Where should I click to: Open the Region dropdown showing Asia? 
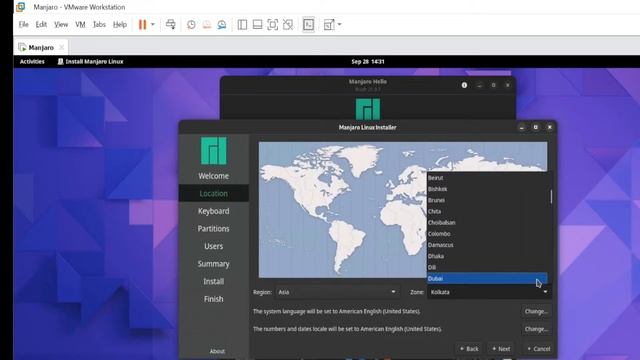click(337, 292)
